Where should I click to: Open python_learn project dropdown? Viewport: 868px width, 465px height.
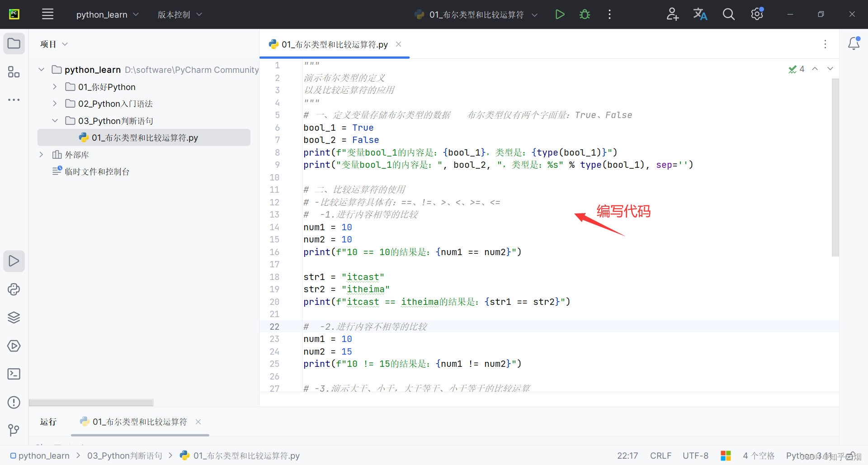pyautogui.click(x=107, y=14)
